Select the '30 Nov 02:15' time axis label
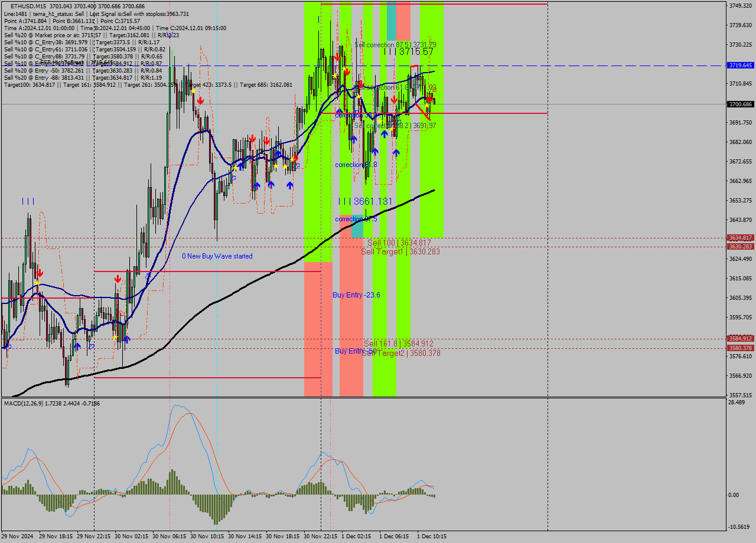The width and height of the screenshot is (756, 543). pos(132,537)
